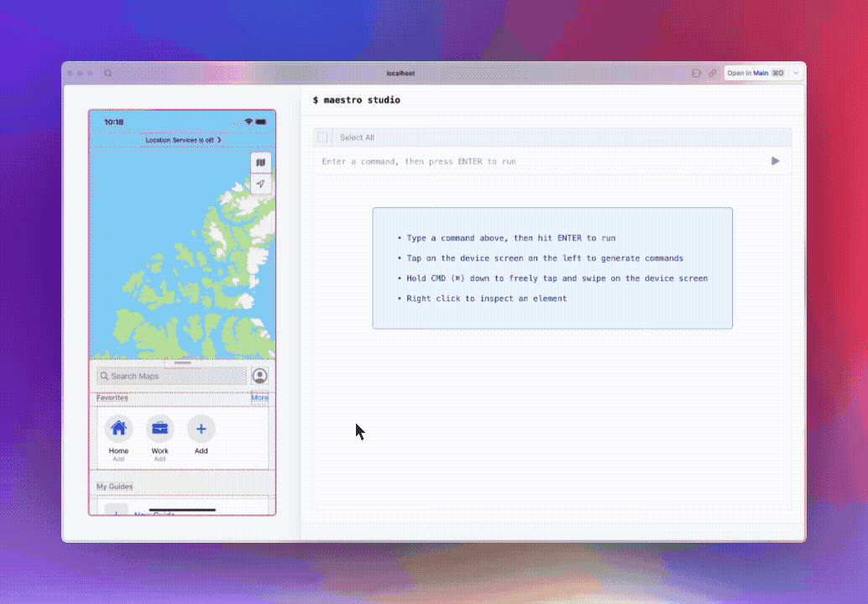
Task: Click the 'Enter a command' input field
Action: (x=542, y=162)
